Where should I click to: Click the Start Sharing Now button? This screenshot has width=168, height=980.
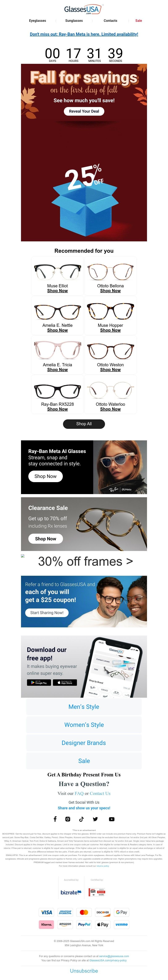click(x=47, y=612)
